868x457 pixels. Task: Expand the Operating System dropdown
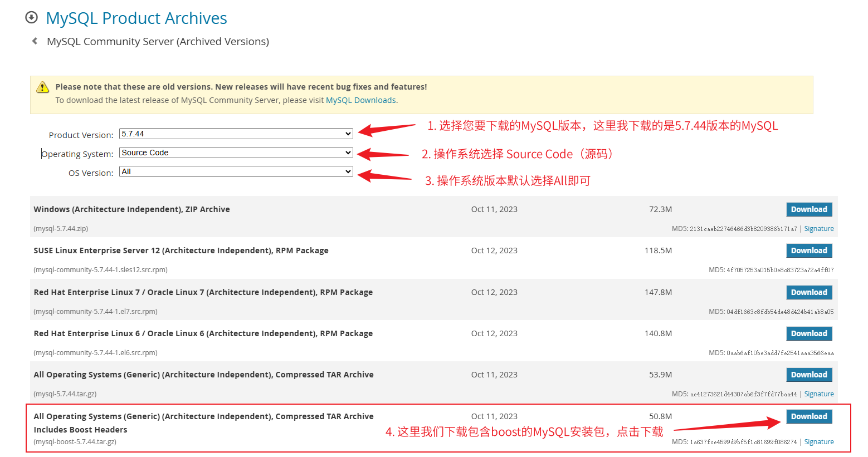[236, 153]
